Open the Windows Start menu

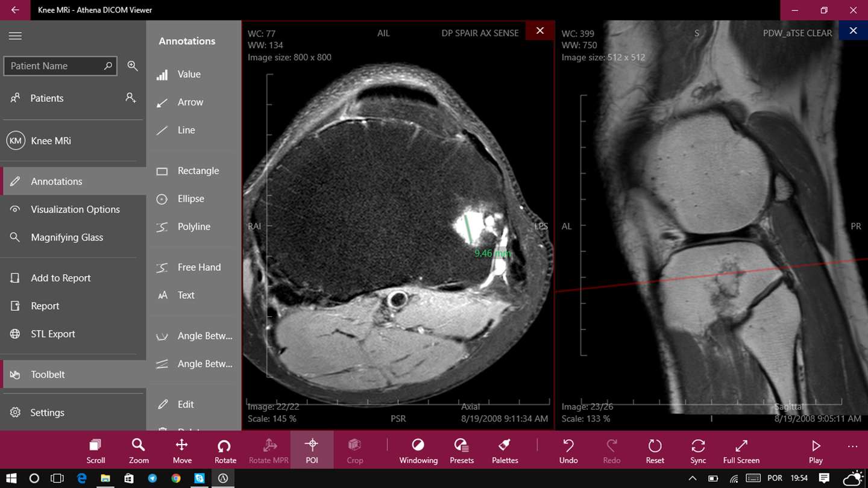click(x=11, y=478)
